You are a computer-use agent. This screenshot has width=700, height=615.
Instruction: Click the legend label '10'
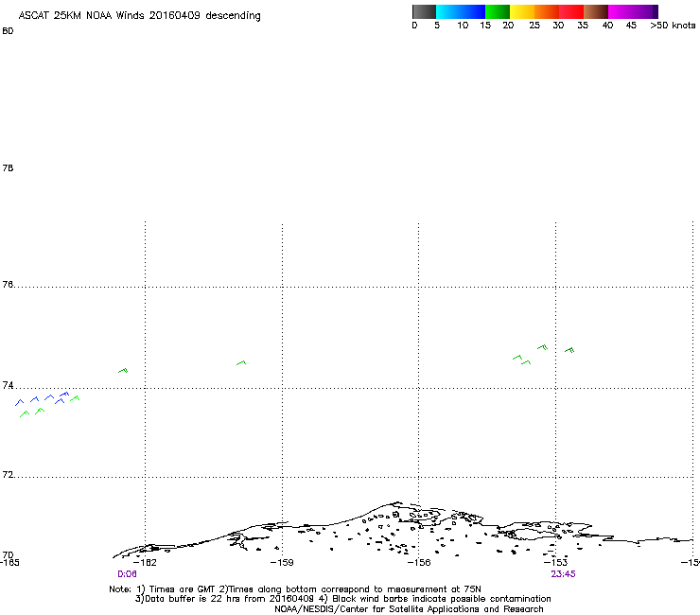(x=463, y=26)
